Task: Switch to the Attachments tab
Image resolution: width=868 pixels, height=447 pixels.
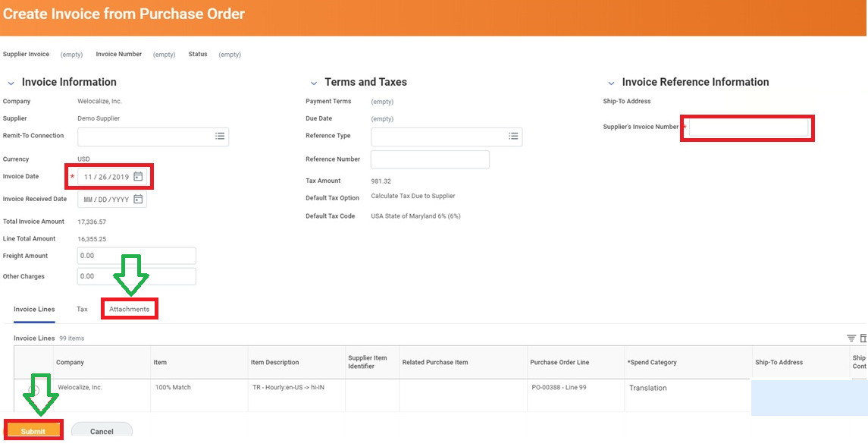Action: [x=129, y=309]
